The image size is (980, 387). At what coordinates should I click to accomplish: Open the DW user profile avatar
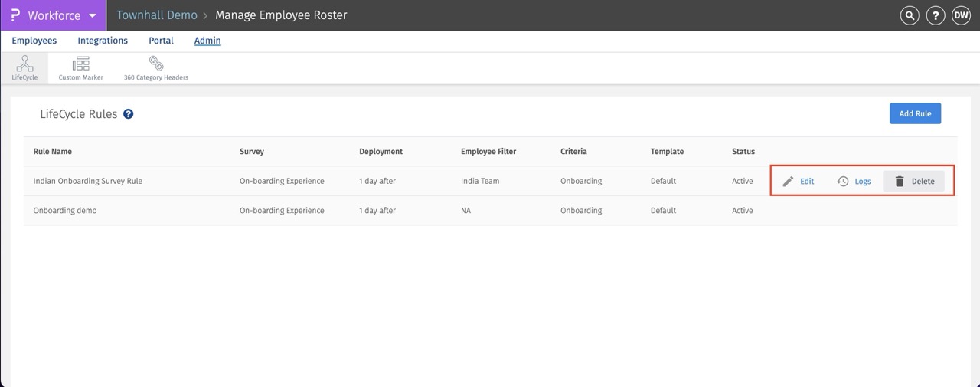coord(961,15)
